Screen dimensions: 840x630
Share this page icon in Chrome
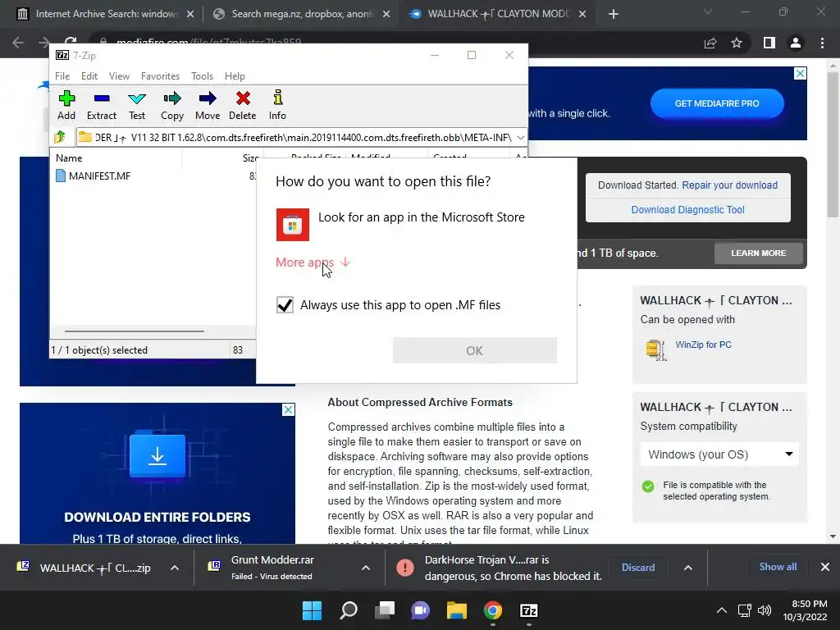[x=710, y=43]
